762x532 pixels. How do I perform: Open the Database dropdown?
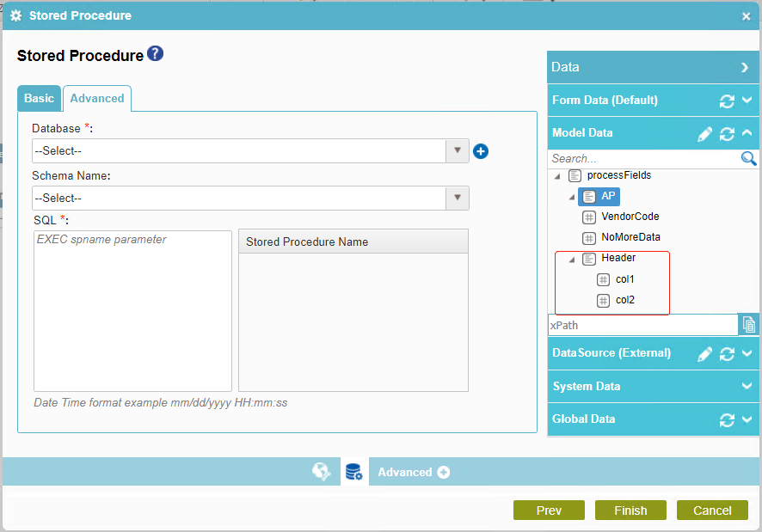457,151
